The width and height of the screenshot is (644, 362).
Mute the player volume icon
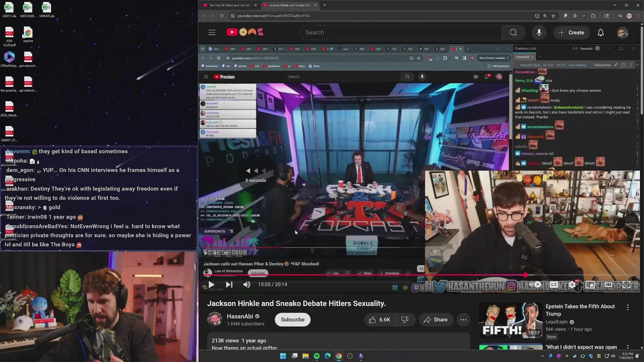coord(247,285)
